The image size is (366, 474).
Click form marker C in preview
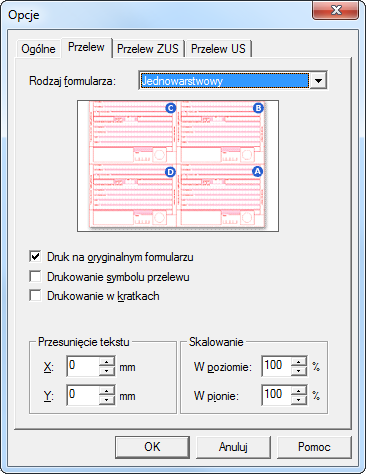(x=170, y=108)
